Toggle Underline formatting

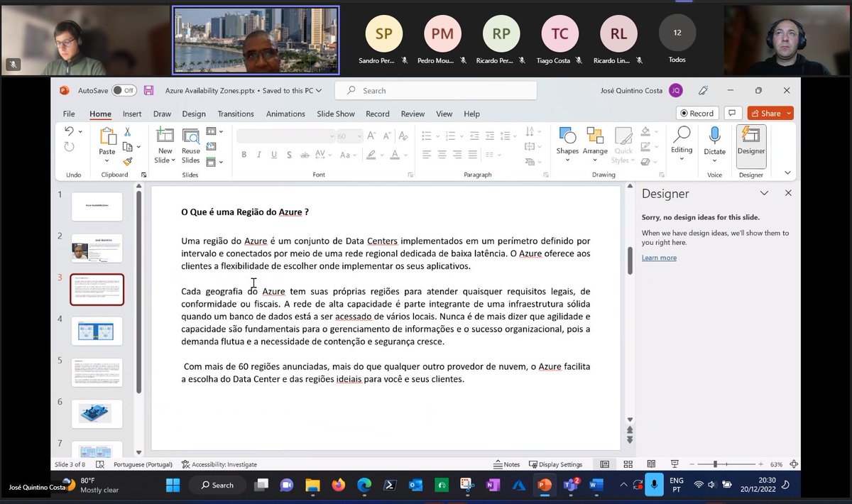coord(274,155)
